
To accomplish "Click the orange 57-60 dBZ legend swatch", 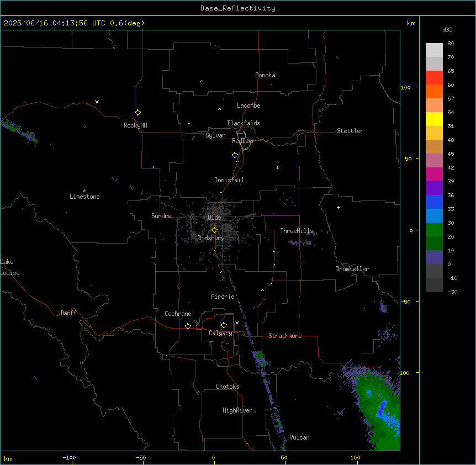I will point(434,91).
